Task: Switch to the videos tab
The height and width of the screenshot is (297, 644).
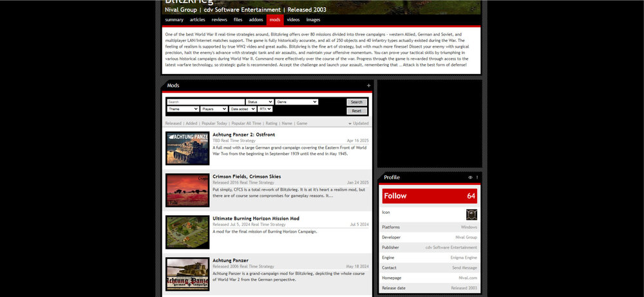Action: pos(293,20)
